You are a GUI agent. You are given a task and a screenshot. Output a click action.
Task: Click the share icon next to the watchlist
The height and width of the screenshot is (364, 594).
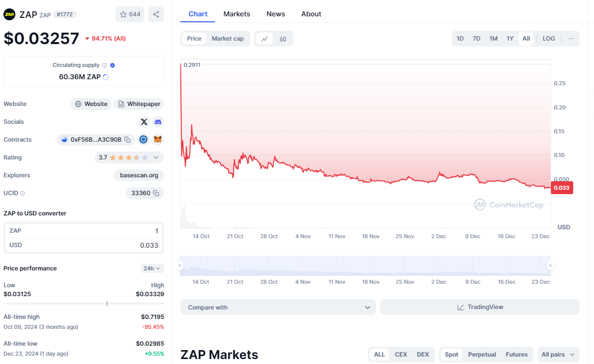[x=156, y=14]
